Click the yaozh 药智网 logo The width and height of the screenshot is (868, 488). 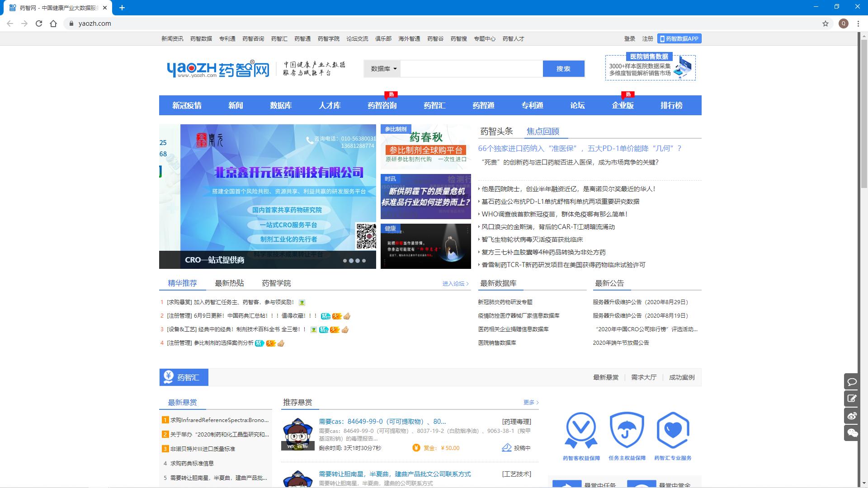(219, 68)
